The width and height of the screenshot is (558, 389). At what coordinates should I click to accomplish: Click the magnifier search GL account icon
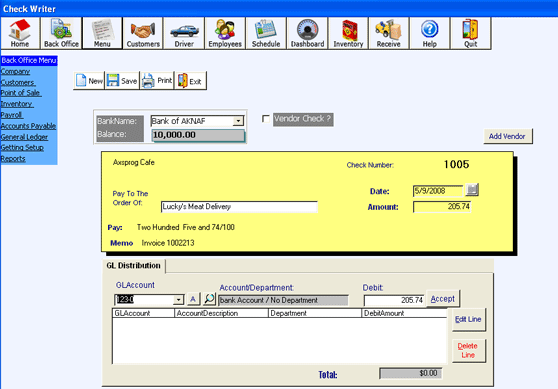coord(209,299)
